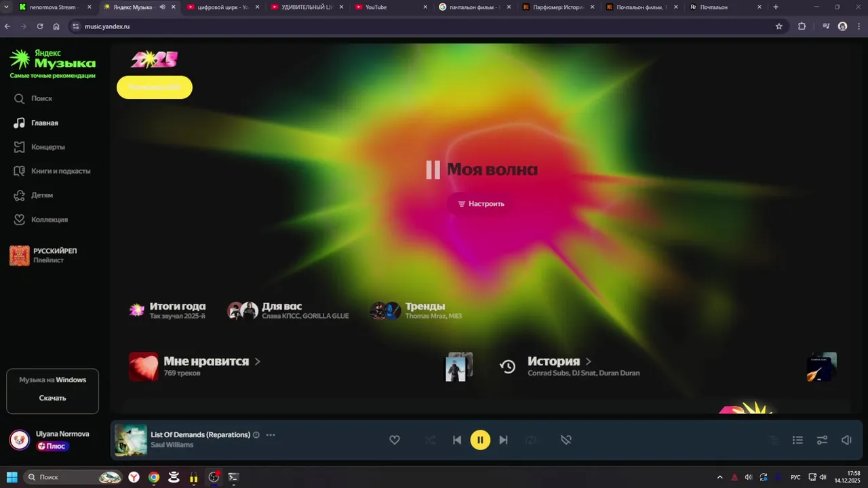Open the Детям section
This screenshot has height=488, width=868.
point(33,195)
